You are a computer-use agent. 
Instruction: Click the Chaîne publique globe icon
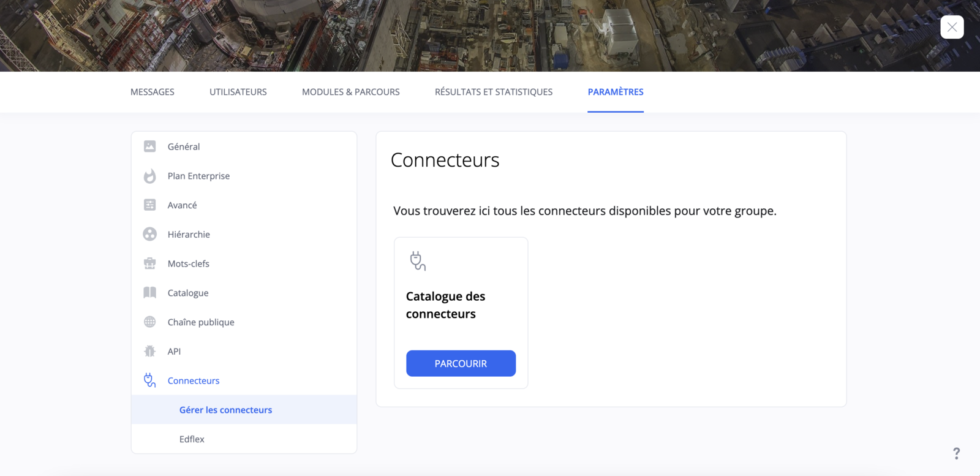(149, 322)
